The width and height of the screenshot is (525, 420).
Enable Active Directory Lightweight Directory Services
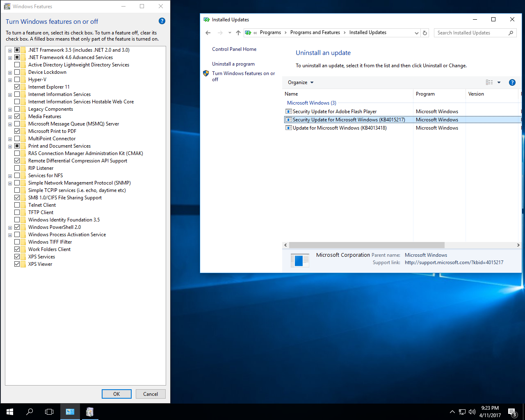tap(17, 65)
